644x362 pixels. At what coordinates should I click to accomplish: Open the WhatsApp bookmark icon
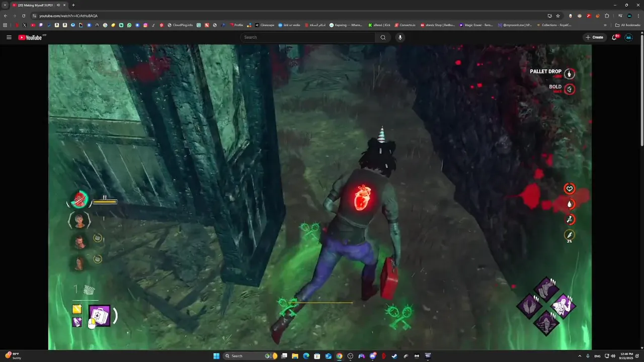[x=129, y=25]
